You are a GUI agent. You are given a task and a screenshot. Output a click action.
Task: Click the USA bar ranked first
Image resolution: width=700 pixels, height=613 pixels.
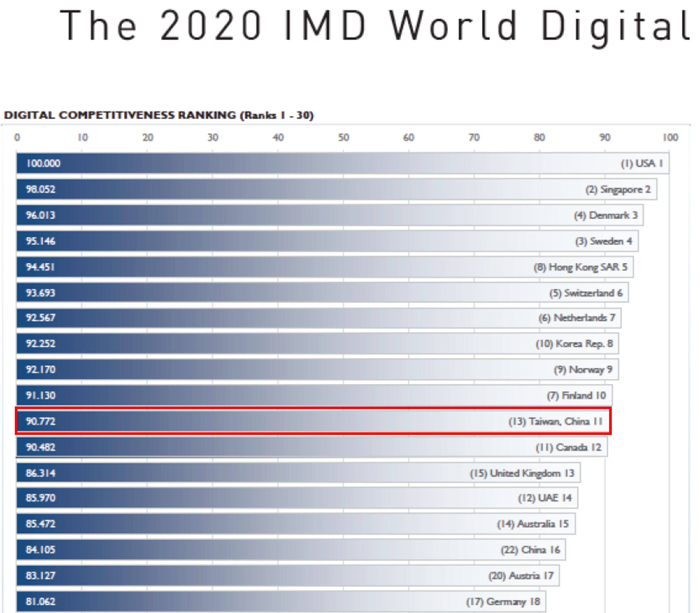click(x=342, y=163)
